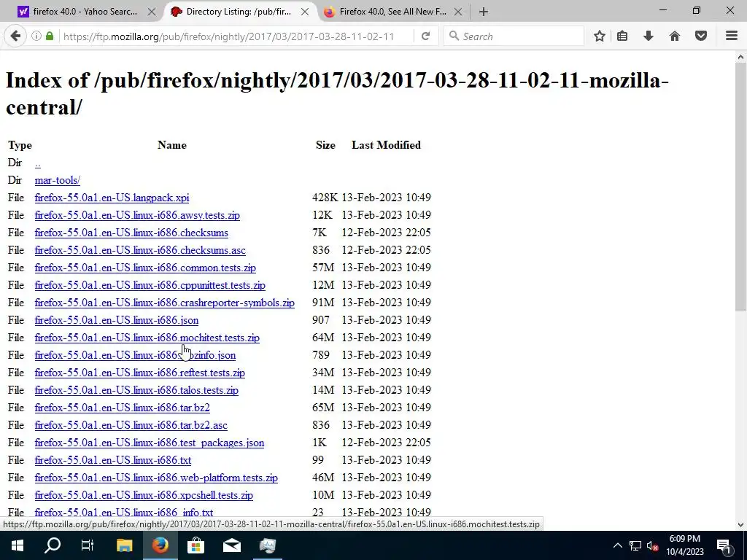Close the Directory Listing tab
This screenshot has height=560, width=747.
(305, 12)
